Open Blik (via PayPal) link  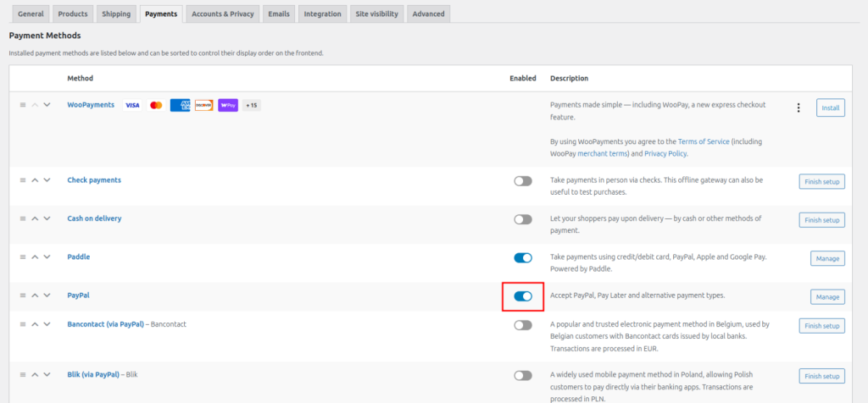click(x=93, y=374)
